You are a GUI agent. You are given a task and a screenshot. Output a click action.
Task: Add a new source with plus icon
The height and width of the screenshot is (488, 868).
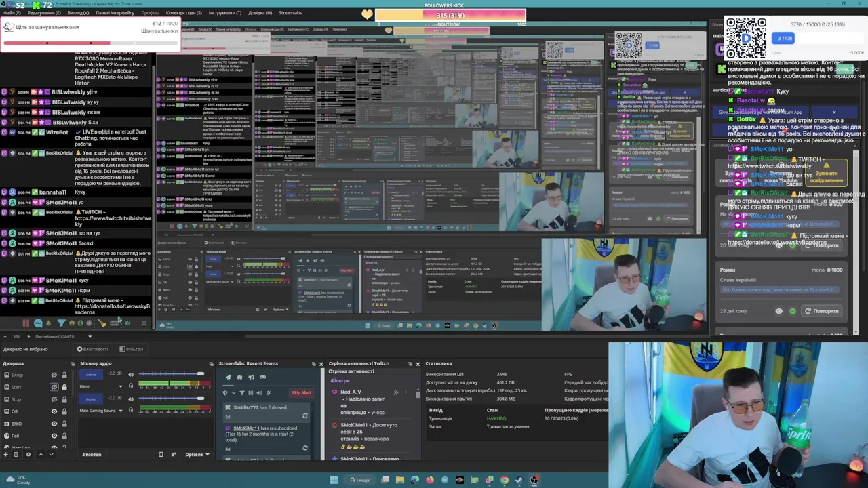click(x=6, y=455)
